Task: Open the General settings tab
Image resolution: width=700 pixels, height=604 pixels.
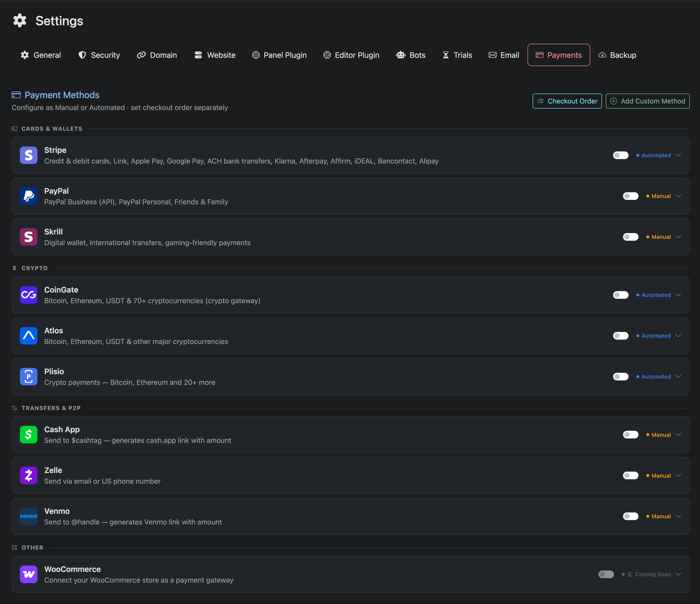Action: click(x=41, y=55)
